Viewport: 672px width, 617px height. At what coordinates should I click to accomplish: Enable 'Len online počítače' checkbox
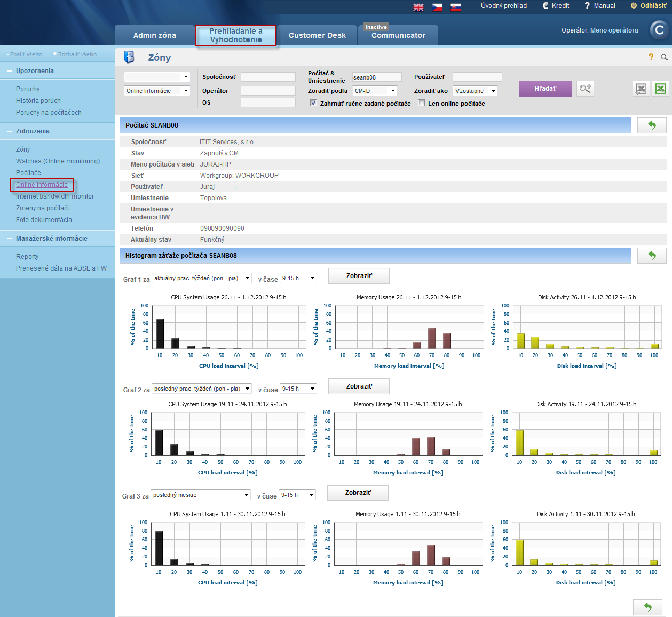(422, 103)
